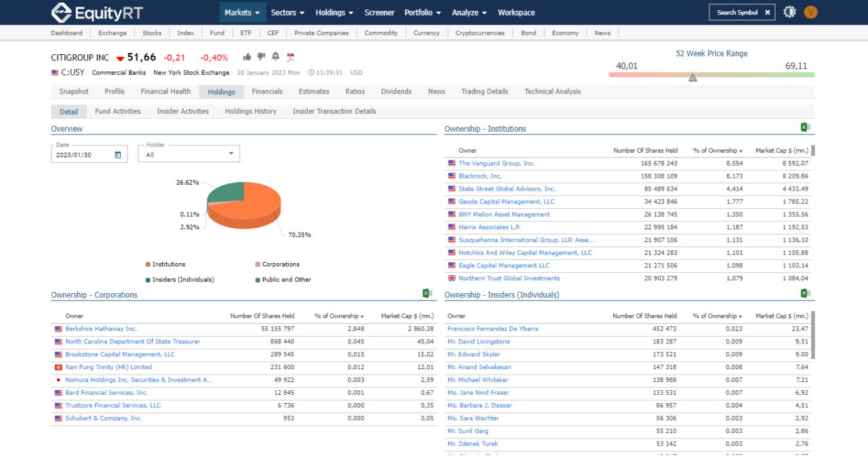Open The Vanguard Group, Inc. link
Screen dimensions: 868x458
(x=496, y=164)
